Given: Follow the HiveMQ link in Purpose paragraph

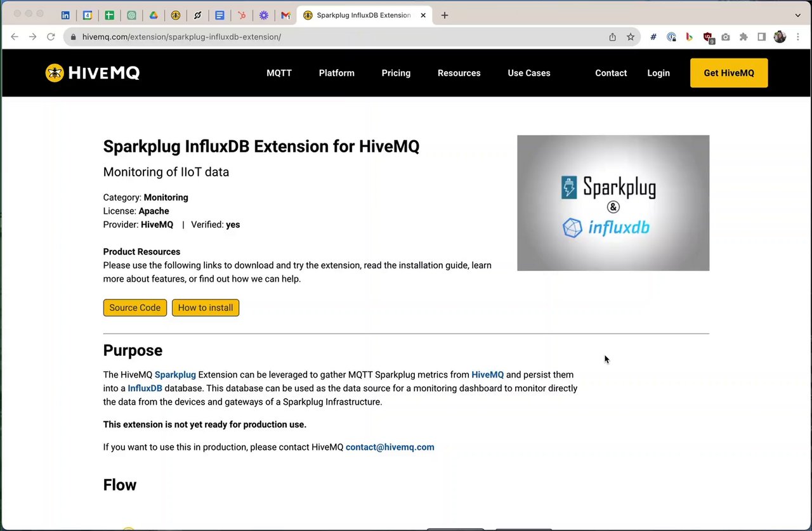Looking at the screenshot, I should (x=487, y=375).
